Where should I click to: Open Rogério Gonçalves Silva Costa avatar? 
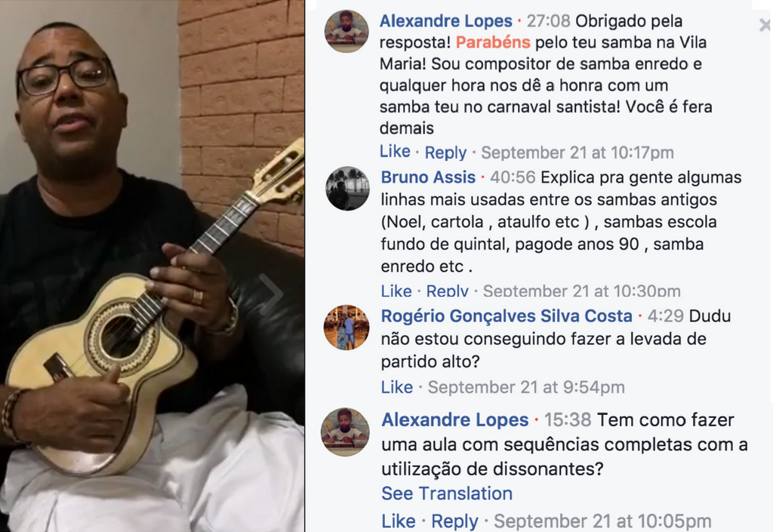pos(346,327)
